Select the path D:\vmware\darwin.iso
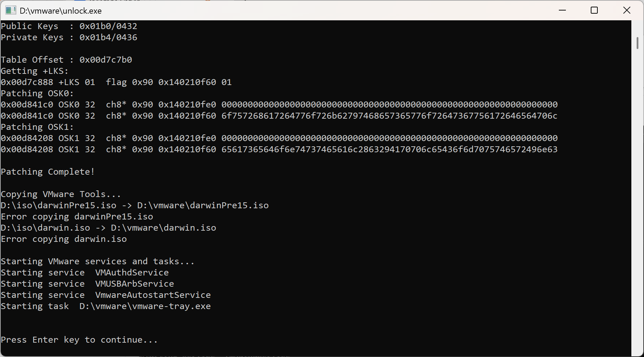Image resolution: width=644 pixels, height=357 pixels. (x=163, y=227)
